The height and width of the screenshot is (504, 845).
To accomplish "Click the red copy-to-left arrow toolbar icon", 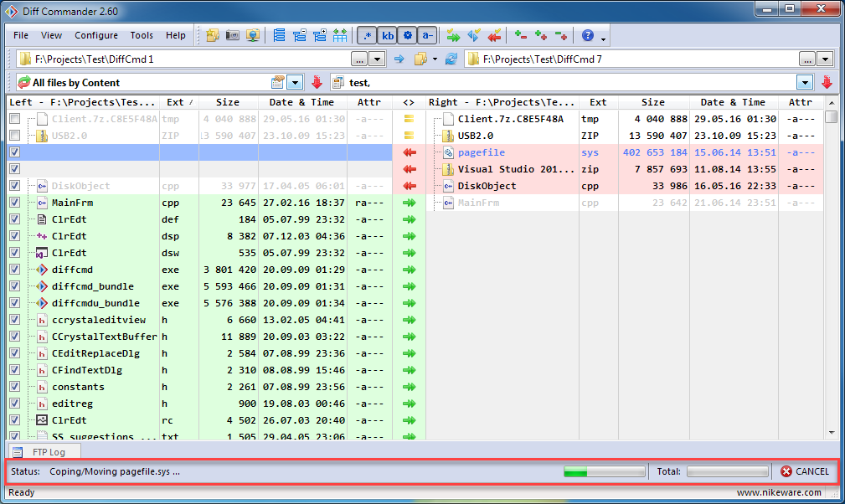I will point(494,35).
